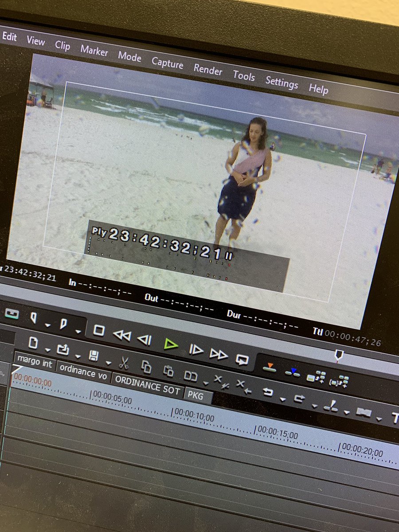This screenshot has height=532, width=399.
Task: Click the Replace Clip icon
Action: (191, 376)
